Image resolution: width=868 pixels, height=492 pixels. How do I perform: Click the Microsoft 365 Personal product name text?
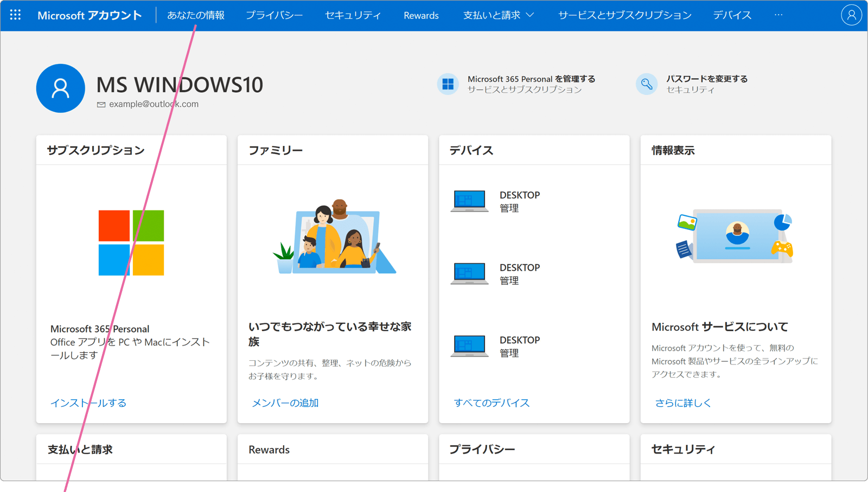[100, 329]
